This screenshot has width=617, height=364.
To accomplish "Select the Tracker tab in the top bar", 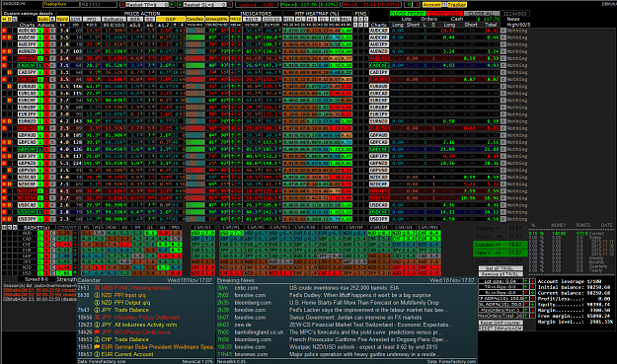I will pyautogui.click(x=457, y=5).
